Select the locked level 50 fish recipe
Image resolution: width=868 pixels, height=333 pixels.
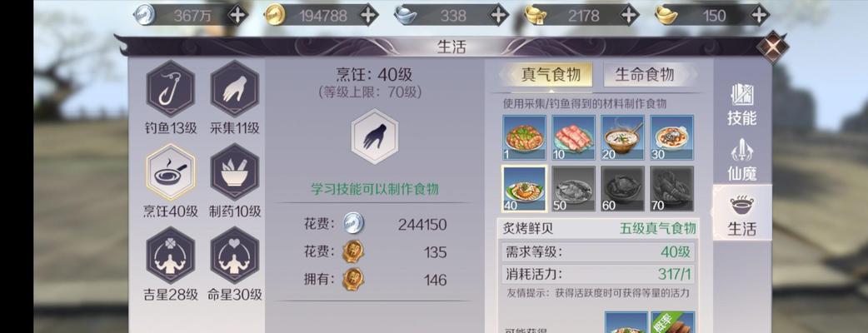pos(573,189)
